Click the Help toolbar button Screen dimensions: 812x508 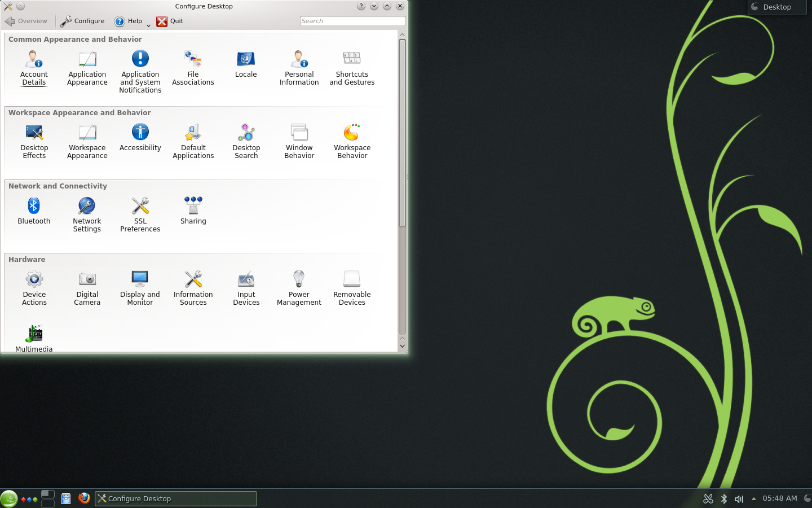coord(129,21)
